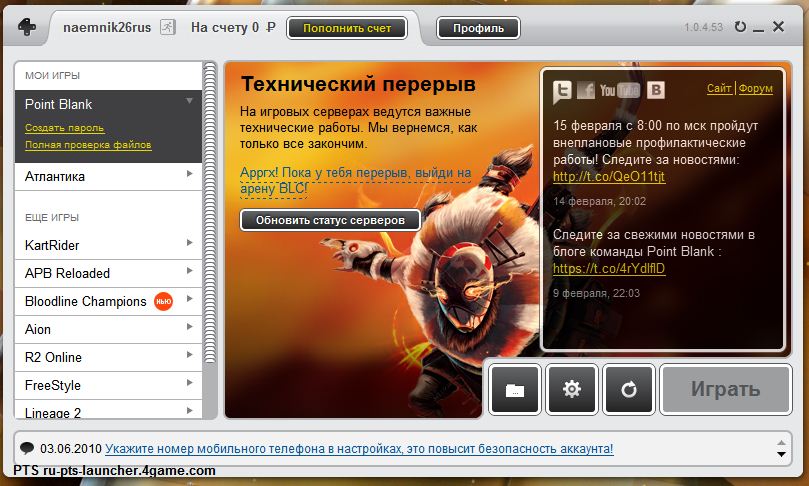The width and height of the screenshot is (809, 486).
Task: Expand the Lineage 2 arrow
Action: pos(189,410)
